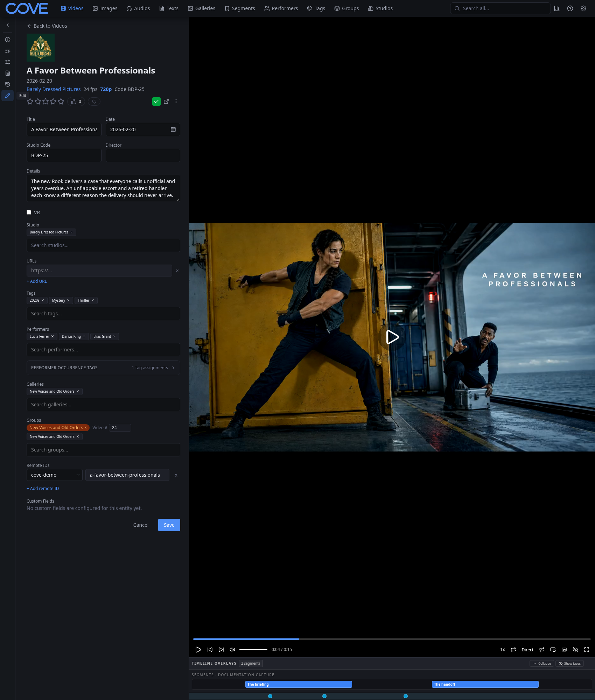The image size is (595, 700).
Task: Remove the 2020s tag
Action: click(x=43, y=300)
